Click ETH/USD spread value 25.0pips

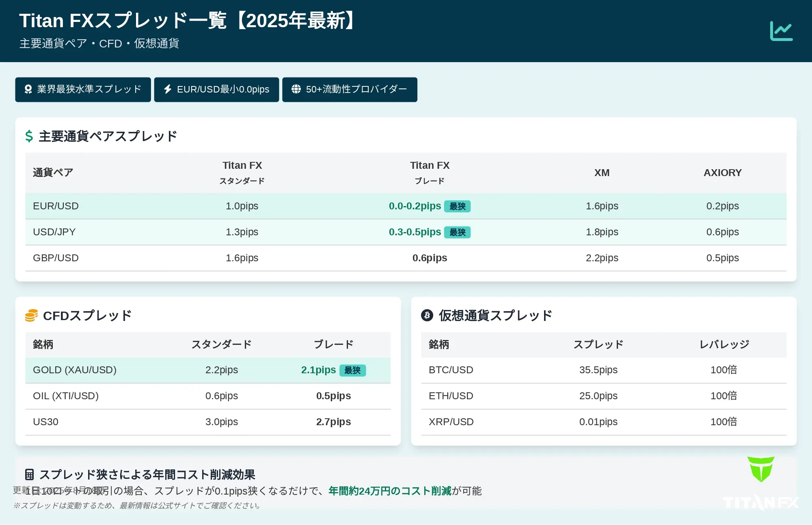[598, 396]
